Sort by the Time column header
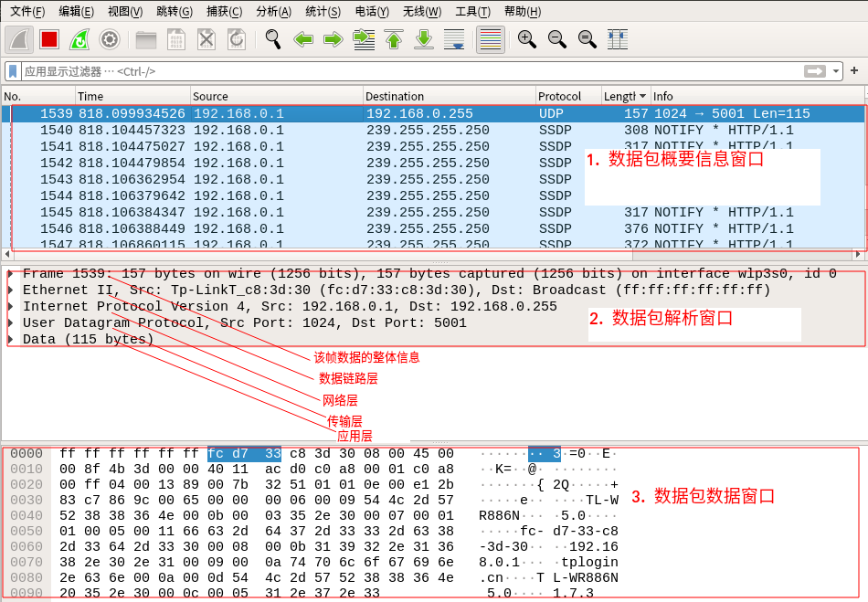Screen dimensions: 868x602 (x=132, y=96)
